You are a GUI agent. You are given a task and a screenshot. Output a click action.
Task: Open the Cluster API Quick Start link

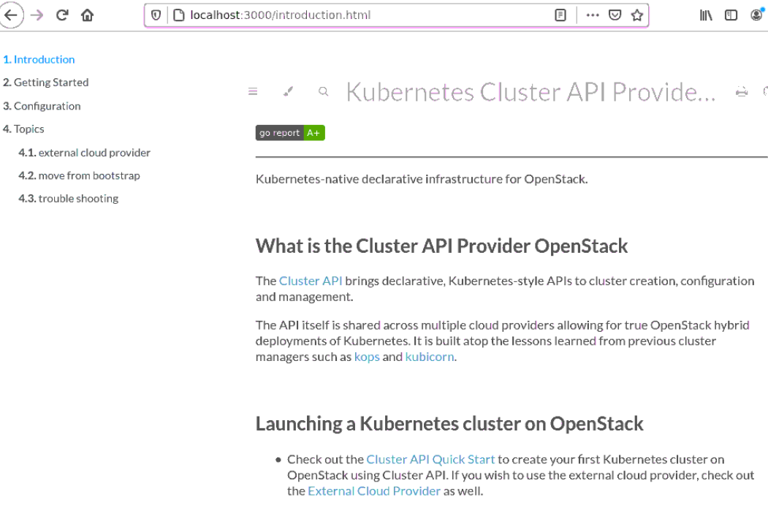430,460
